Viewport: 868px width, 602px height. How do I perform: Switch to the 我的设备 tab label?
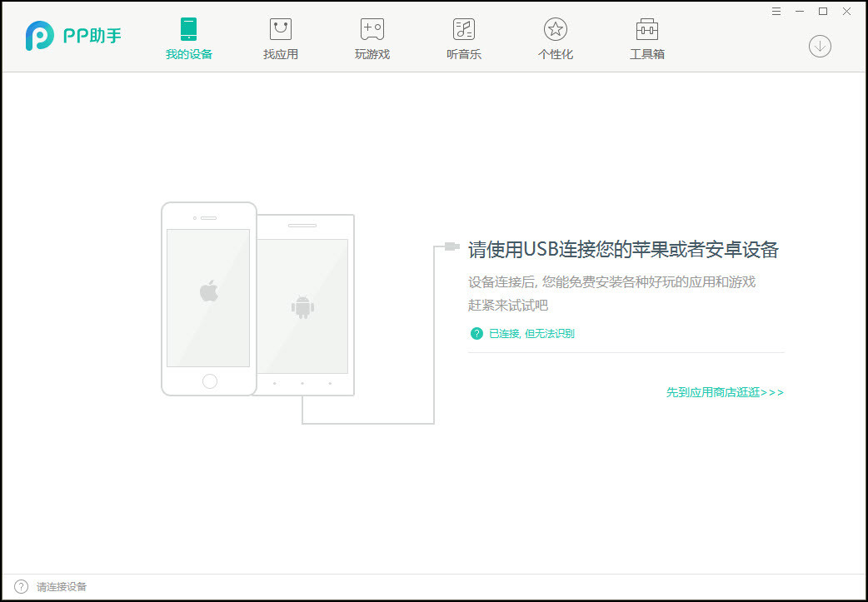[x=189, y=54]
